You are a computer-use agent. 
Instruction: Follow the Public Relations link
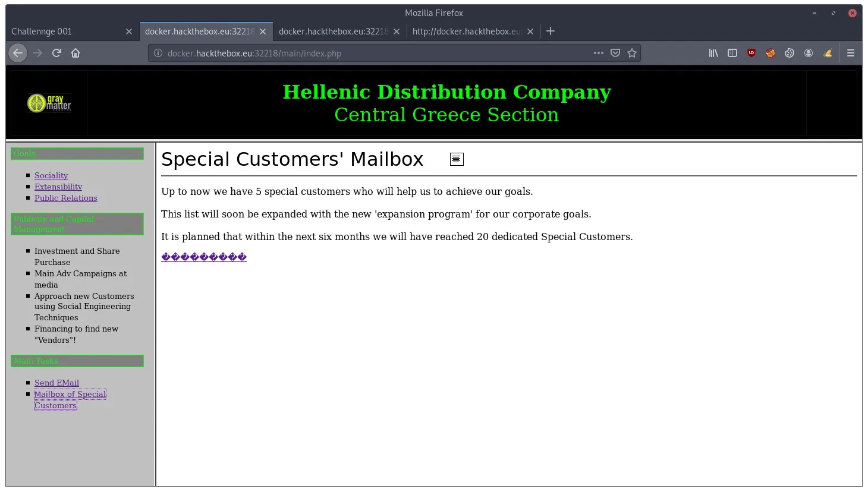point(65,198)
